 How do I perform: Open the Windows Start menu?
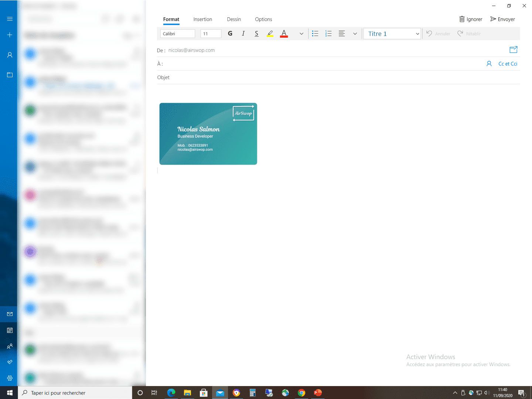10,393
